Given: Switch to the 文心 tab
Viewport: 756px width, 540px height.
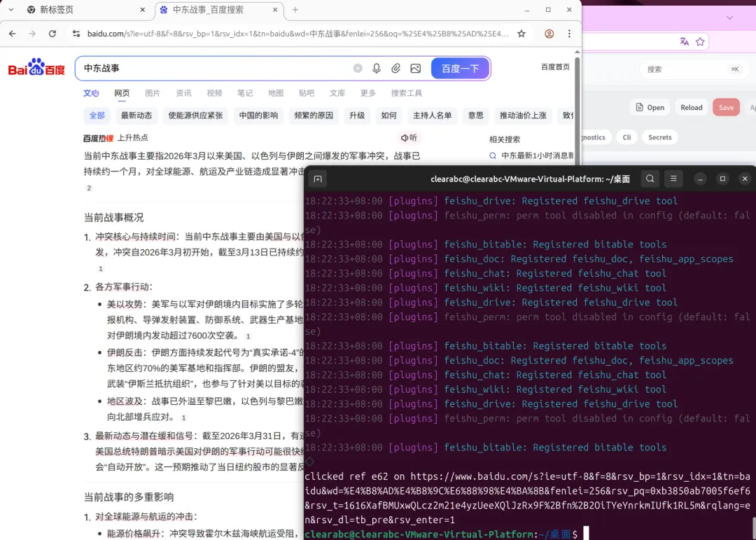Looking at the screenshot, I should point(90,93).
